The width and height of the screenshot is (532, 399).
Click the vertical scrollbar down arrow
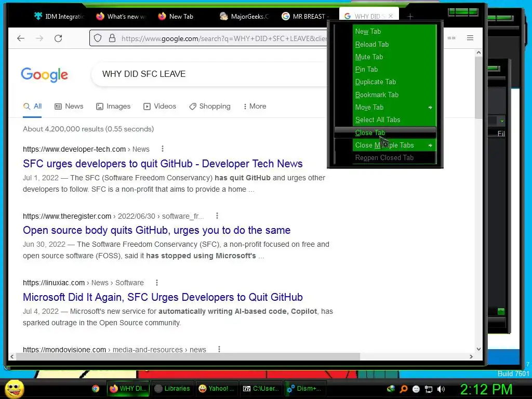click(478, 349)
